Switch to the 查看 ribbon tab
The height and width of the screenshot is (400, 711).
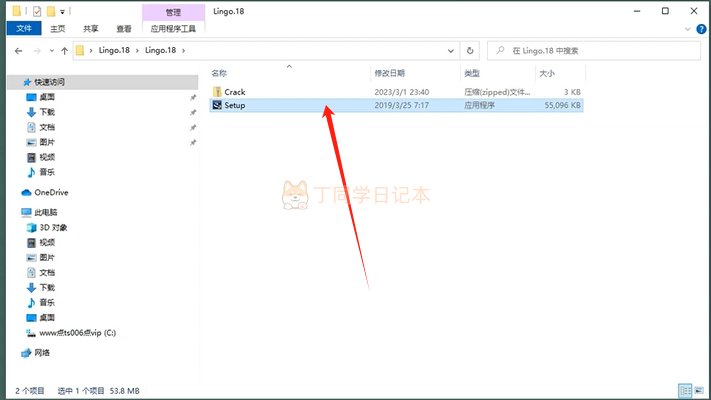[124, 29]
